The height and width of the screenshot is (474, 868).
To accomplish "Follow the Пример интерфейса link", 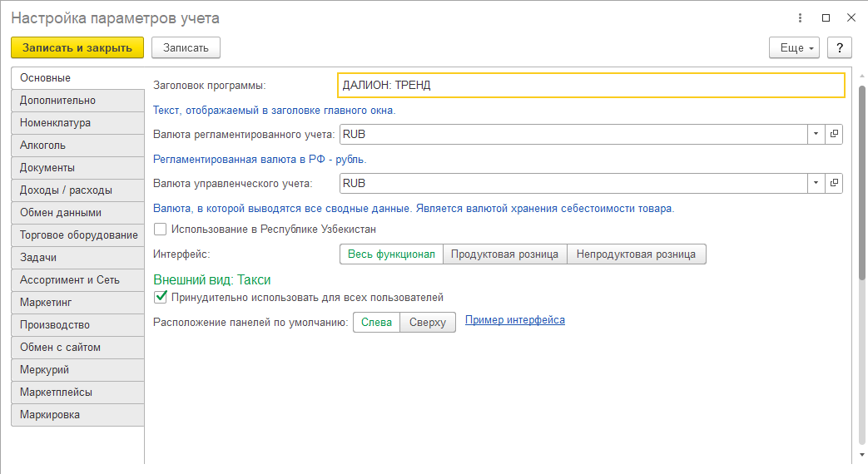I will (514, 320).
